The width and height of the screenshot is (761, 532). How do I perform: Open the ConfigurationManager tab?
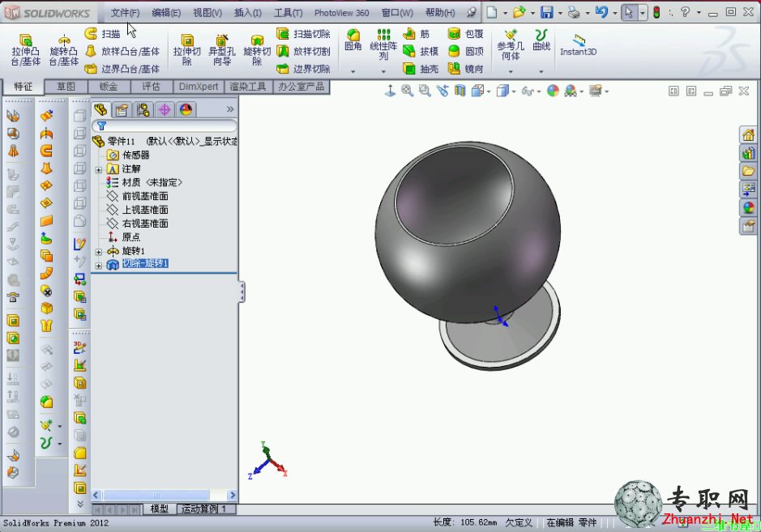click(x=143, y=109)
